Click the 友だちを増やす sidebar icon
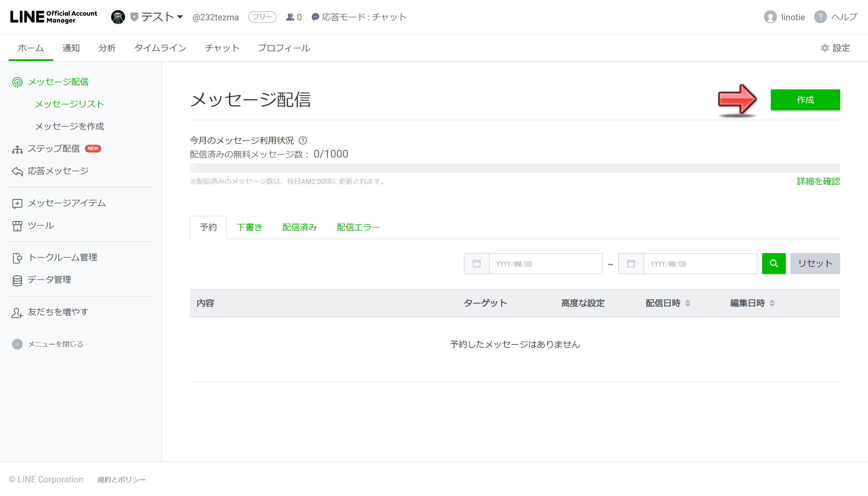The height and width of the screenshot is (496, 868). 17,312
